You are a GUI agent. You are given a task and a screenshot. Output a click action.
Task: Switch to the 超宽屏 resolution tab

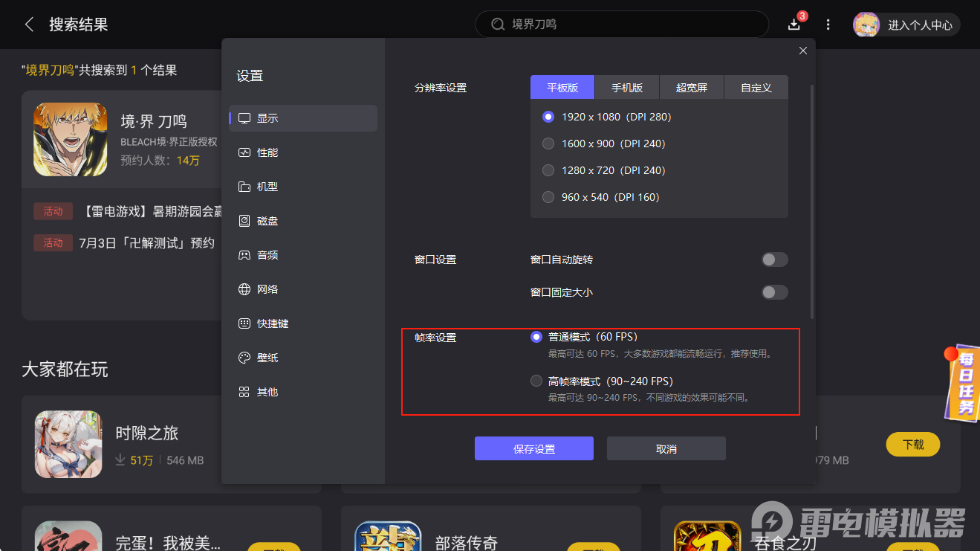(692, 88)
